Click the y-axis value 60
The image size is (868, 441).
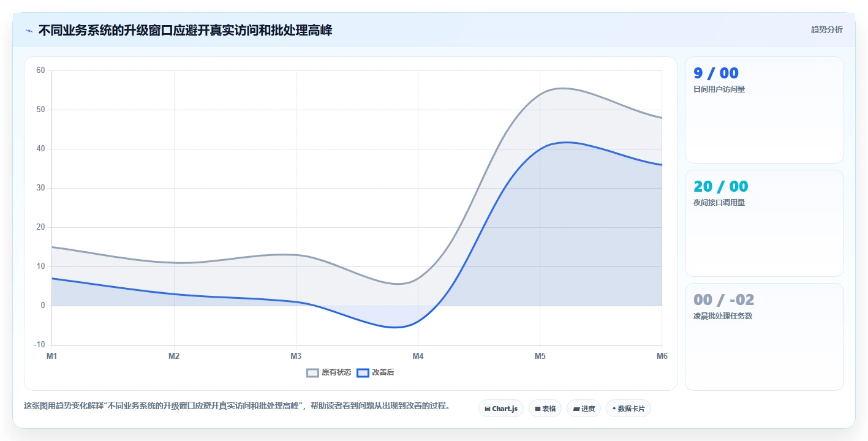point(41,70)
